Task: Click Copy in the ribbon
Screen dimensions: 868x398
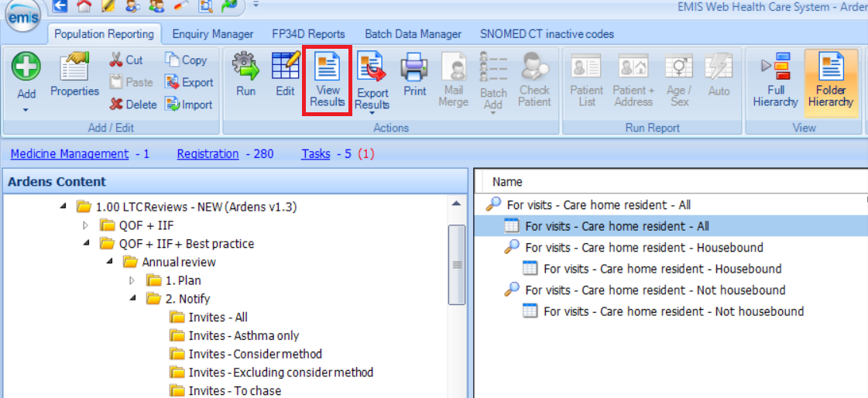Action: (187, 60)
